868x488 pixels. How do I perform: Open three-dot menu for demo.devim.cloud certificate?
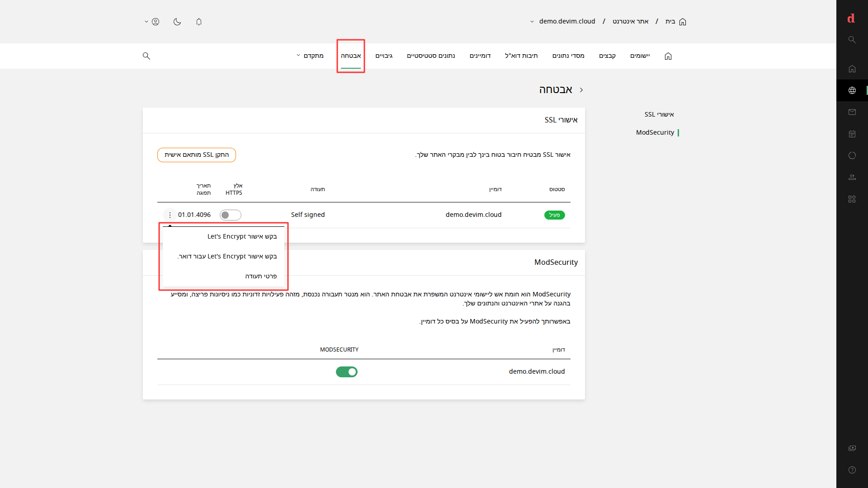tap(170, 215)
